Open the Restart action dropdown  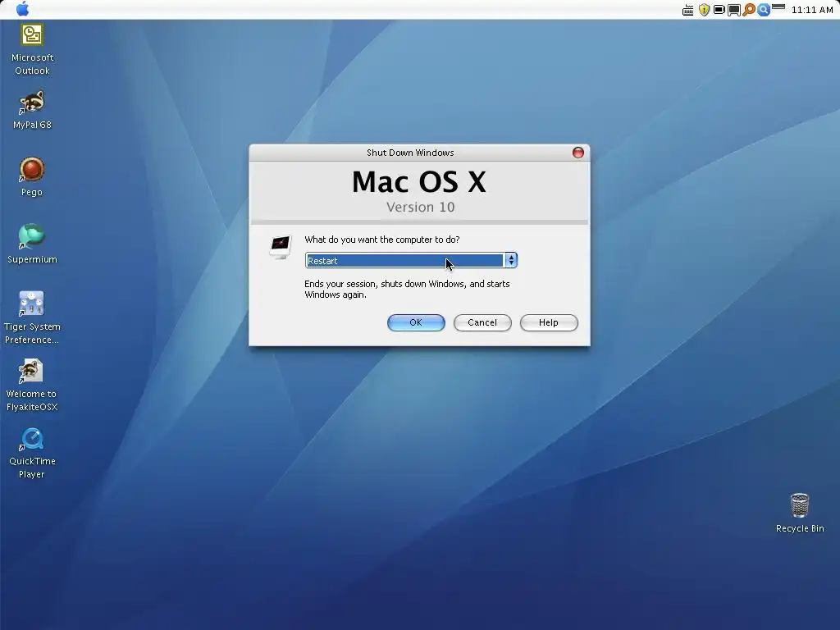pyautogui.click(x=411, y=260)
